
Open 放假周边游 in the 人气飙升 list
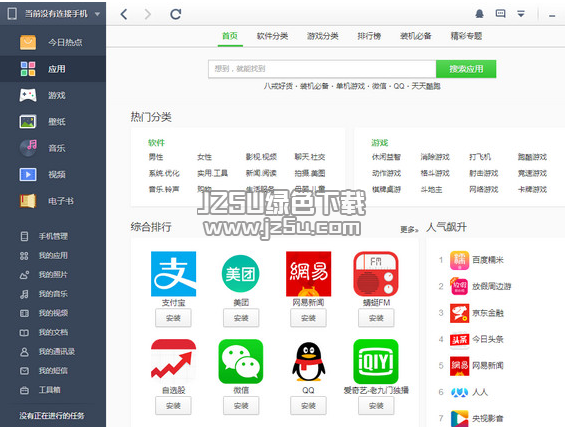(491, 286)
